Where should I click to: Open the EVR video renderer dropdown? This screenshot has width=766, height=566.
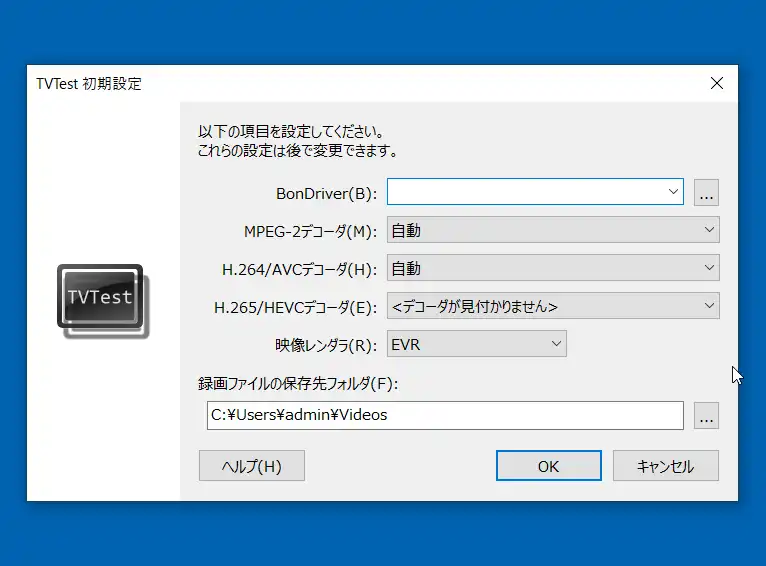coord(477,344)
